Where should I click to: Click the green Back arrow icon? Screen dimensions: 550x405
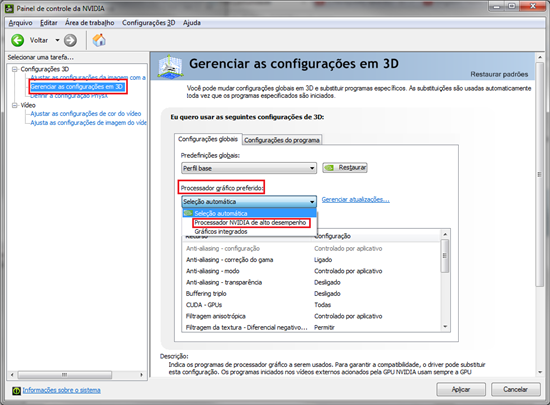coord(18,40)
